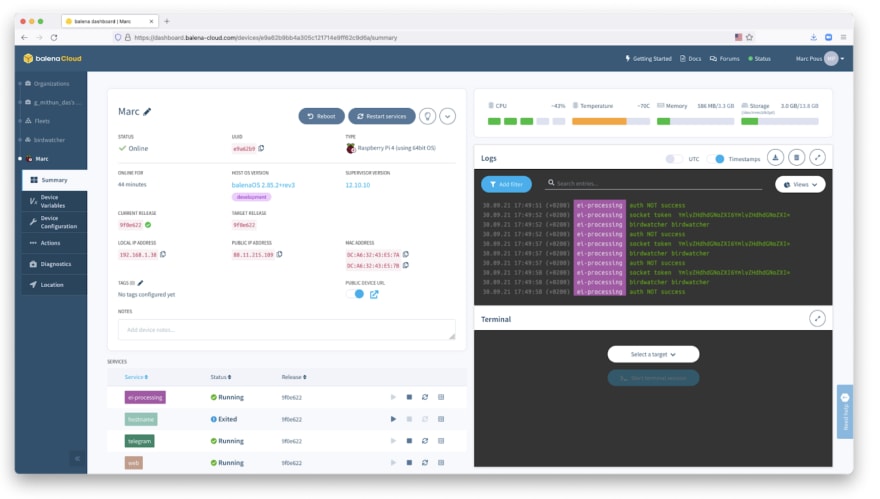
Task: Open Status in top bar
Action: point(759,58)
